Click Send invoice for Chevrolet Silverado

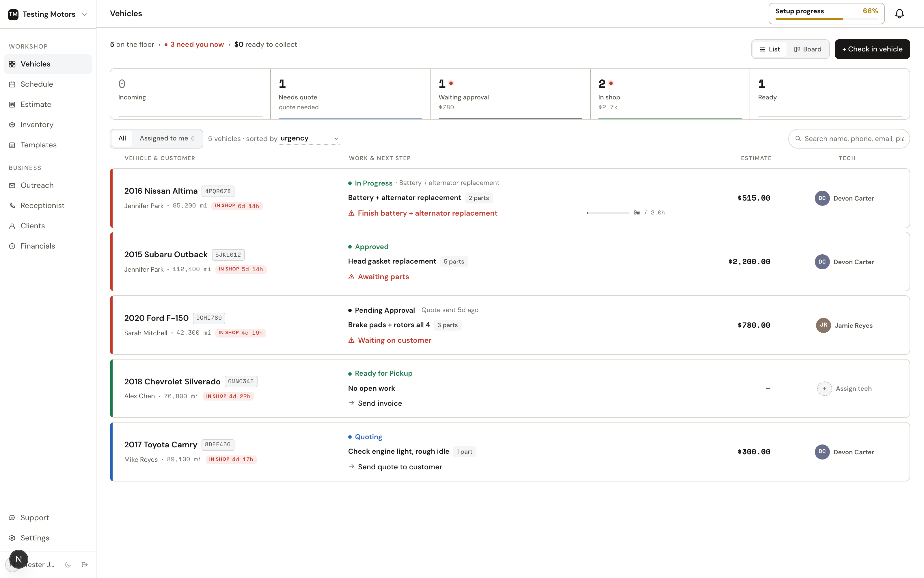(x=375, y=403)
